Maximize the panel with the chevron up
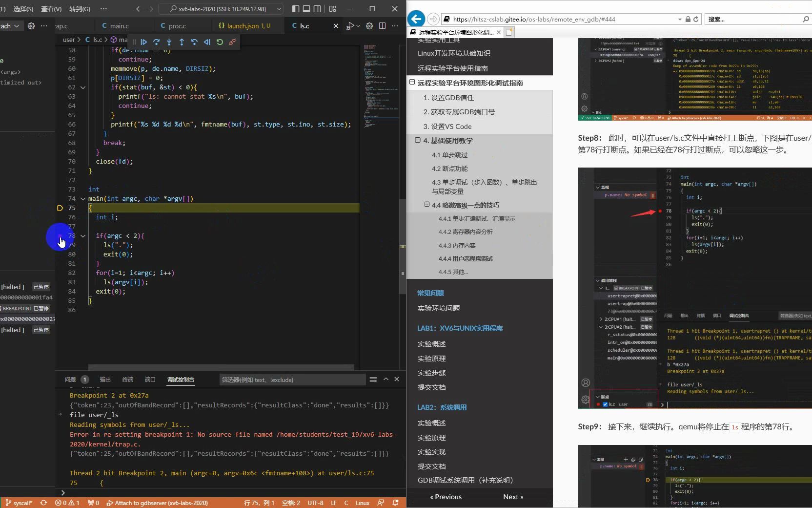Image resolution: width=812 pixels, height=508 pixels. [x=386, y=379]
